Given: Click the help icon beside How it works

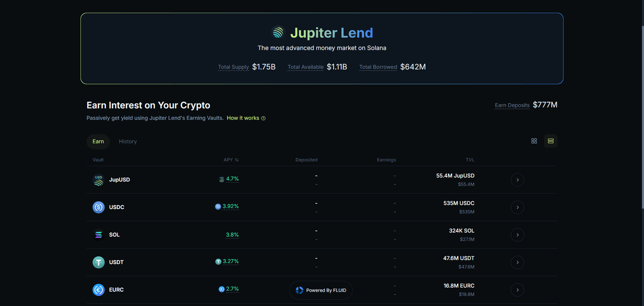Looking at the screenshot, I should pos(263,118).
